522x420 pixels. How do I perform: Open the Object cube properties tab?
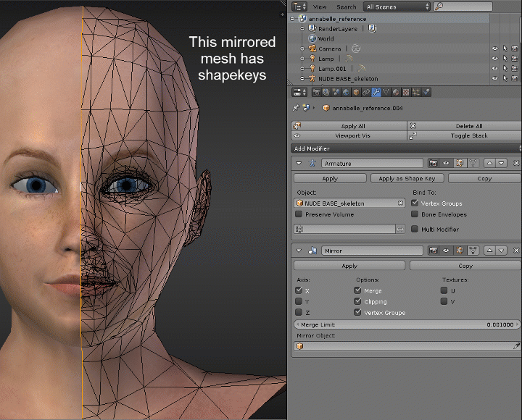point(357,93)
